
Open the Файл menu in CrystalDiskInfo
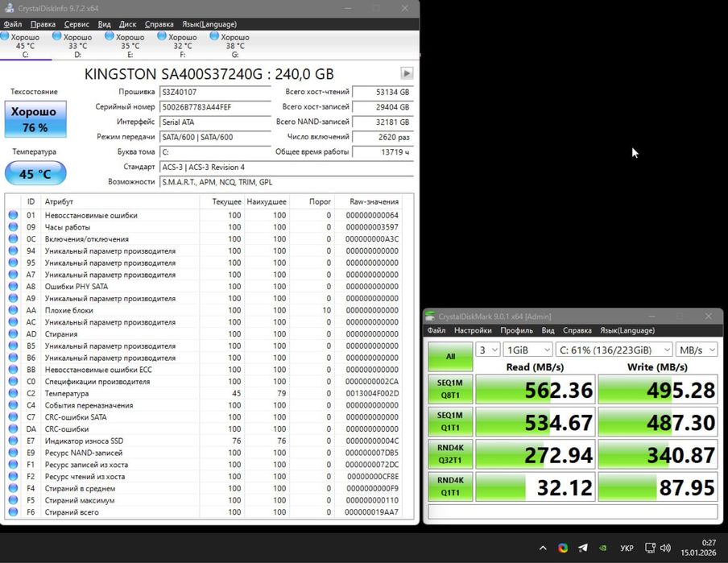point(13,24)
